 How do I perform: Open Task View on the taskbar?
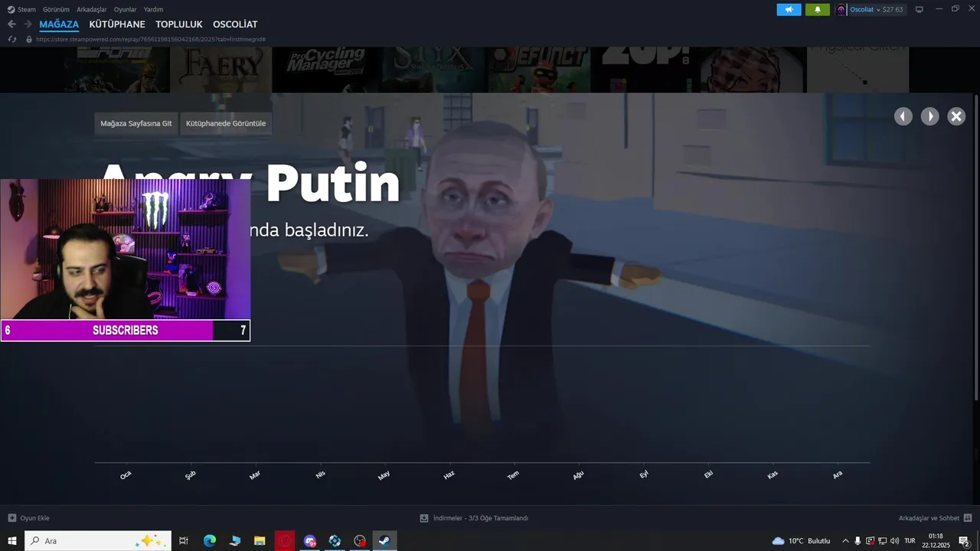(184, 541)
